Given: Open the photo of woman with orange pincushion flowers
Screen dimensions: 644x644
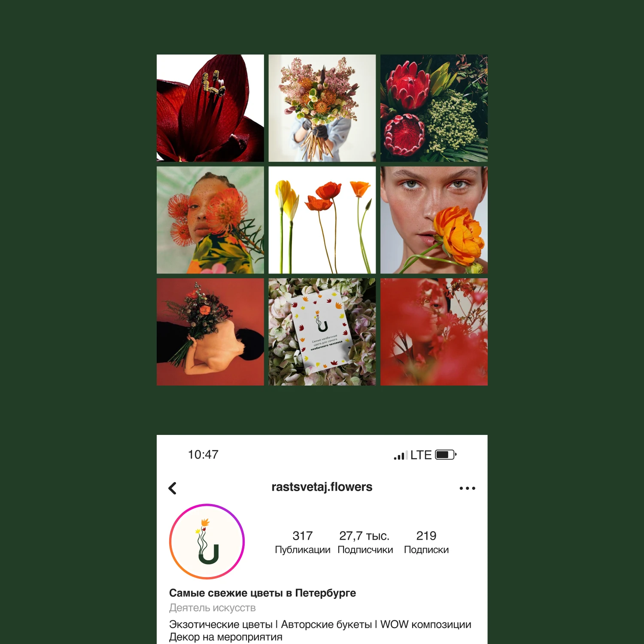Looking at the screenshot, I should click(x=210, y=220).
